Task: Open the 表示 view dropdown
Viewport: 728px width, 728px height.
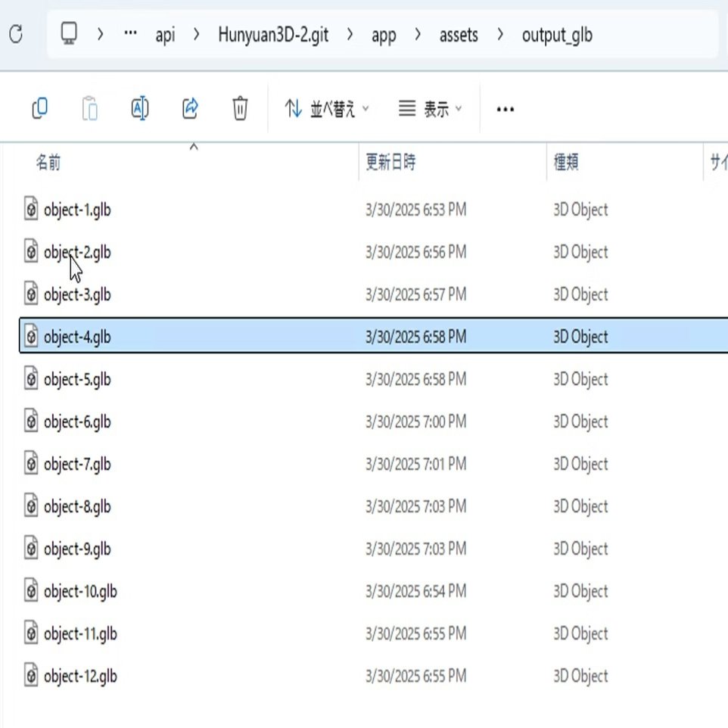Action: [x=431, y=109]
